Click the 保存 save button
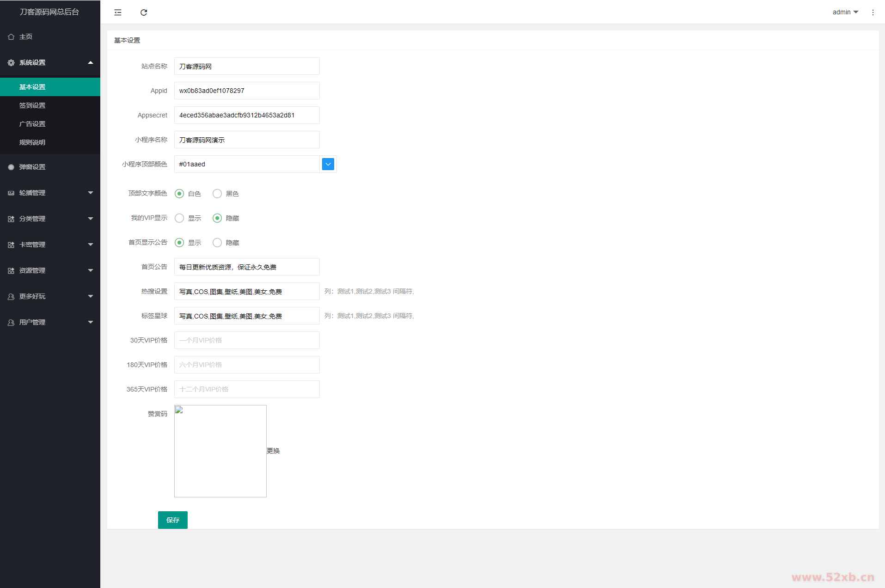Viewport: 885px width, 588px height. [172, 520]
